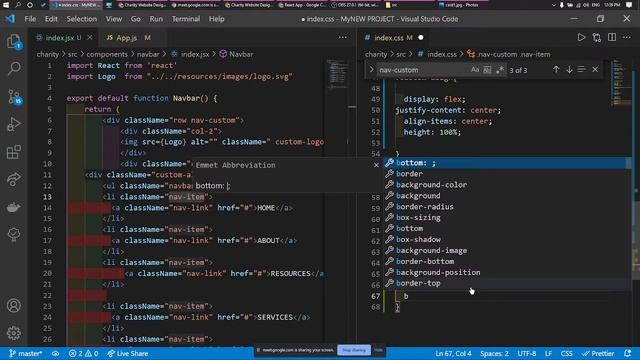Click Live Share in status bar
This screenshot has height=360, width=640.
coord(127,353)
